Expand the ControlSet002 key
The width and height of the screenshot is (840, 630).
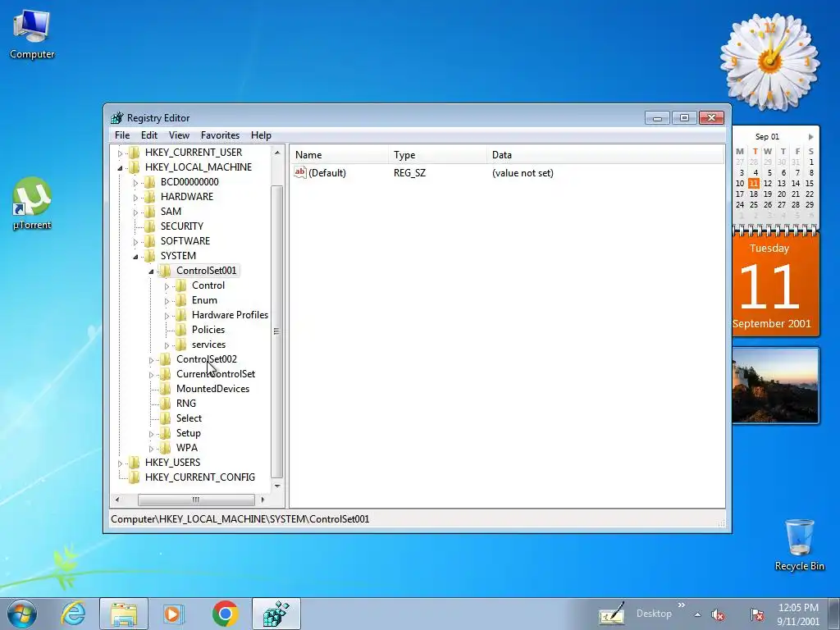click(151, 361)
